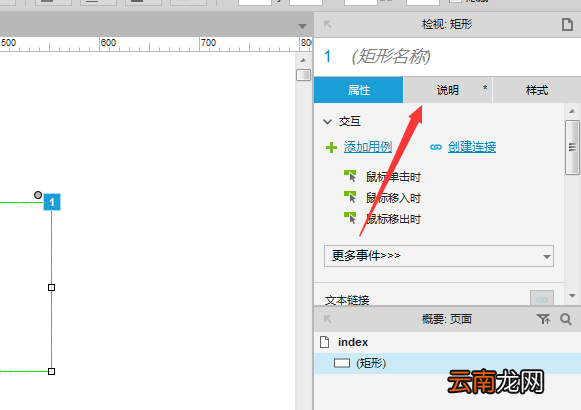Click the canvas vertical scrollbar up arrow
Viewport: 581px width, 410px height.
pos(303,60)
